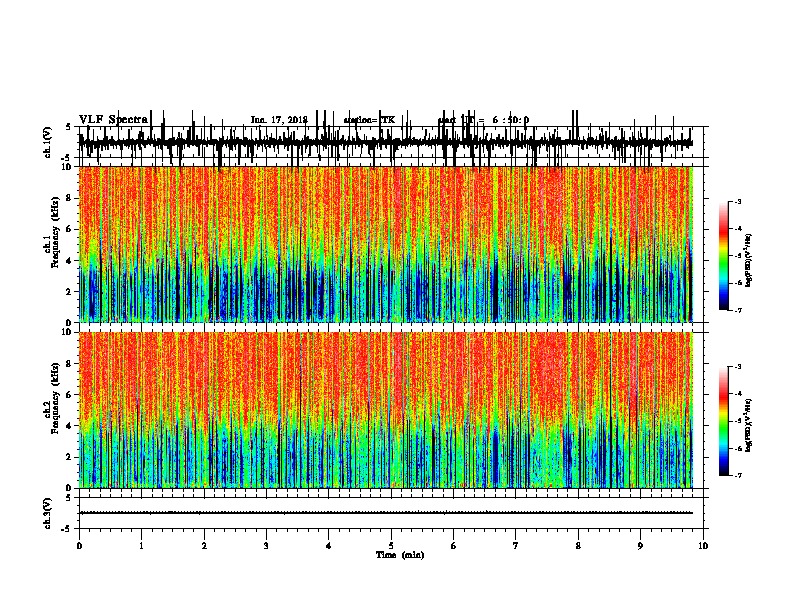Click time axis tick label "7"

(x=516, y=546)
